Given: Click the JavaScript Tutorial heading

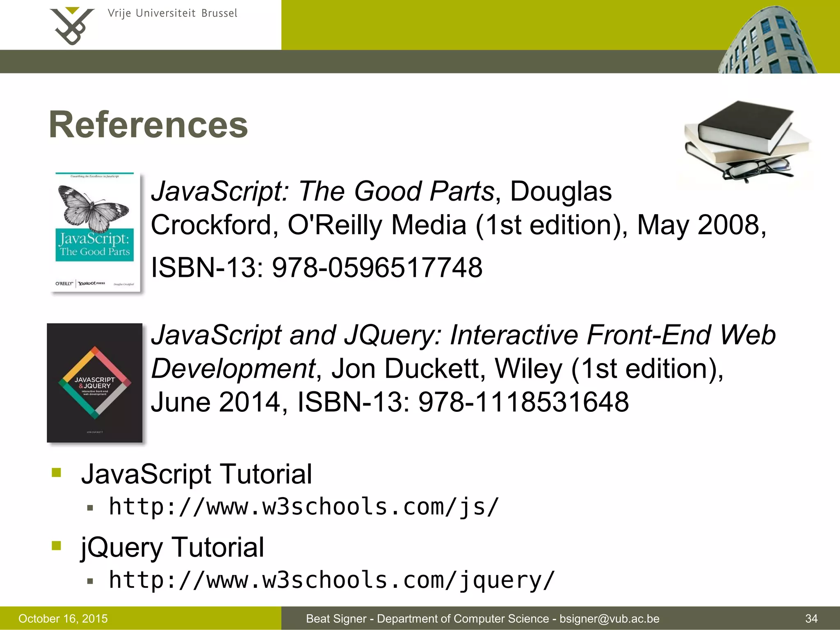Looking at the screenshot, I should tap(196, 474).
